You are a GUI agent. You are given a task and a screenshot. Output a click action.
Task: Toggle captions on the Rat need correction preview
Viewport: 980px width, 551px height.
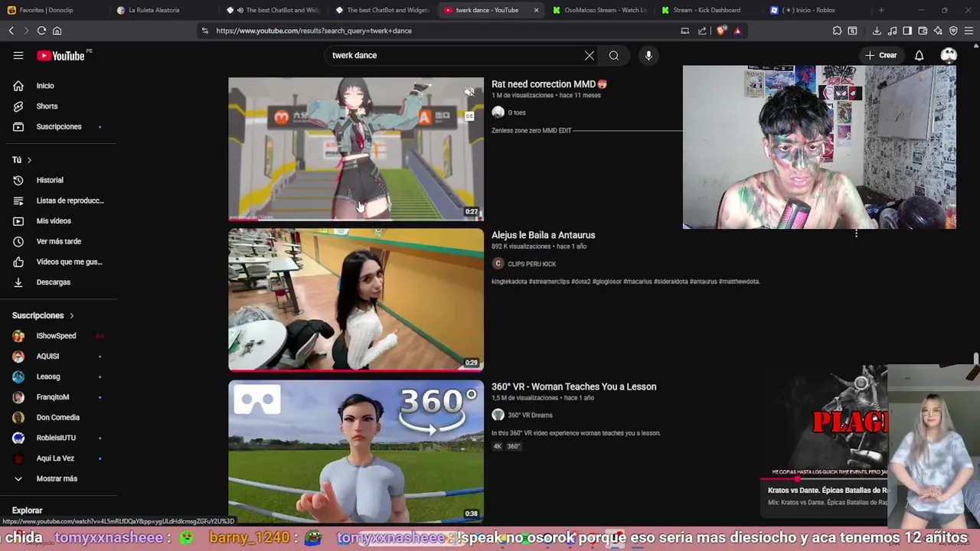(469, 116)
